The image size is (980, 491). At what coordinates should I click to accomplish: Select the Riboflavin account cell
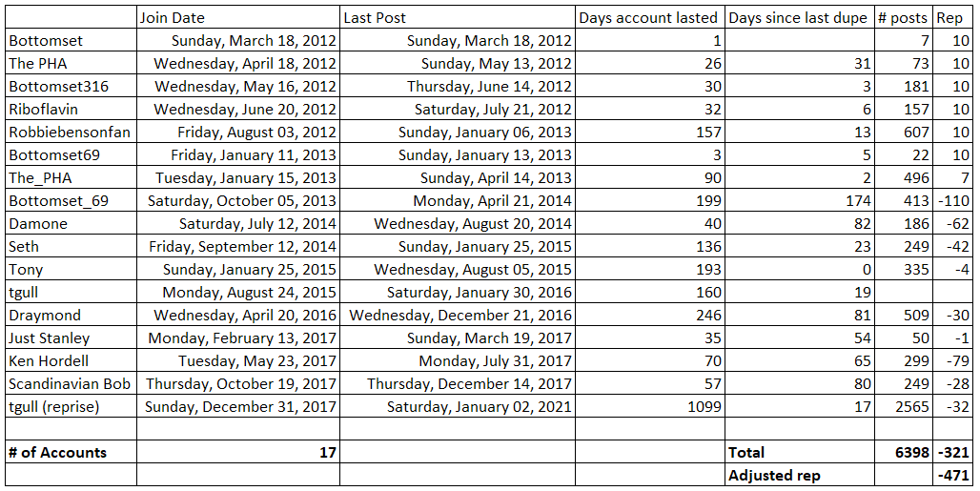(x=44, y=110)
